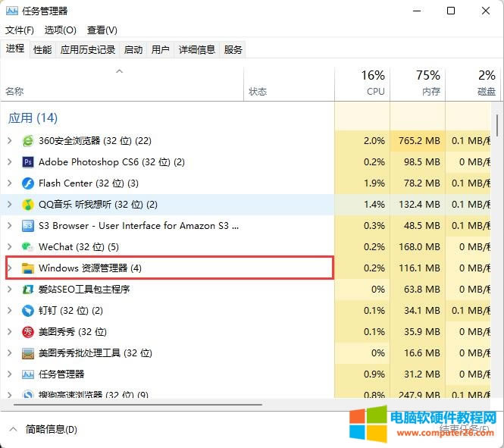Open the 查看(V) menu
Screen dimensions: 504x448
click(x=102, y=30)
